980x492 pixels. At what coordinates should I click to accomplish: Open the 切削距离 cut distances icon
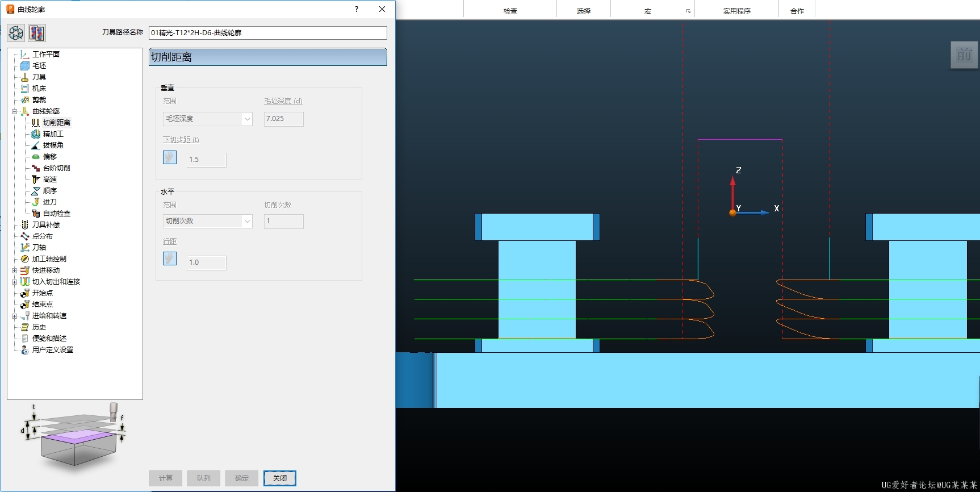tap(36, 123)
